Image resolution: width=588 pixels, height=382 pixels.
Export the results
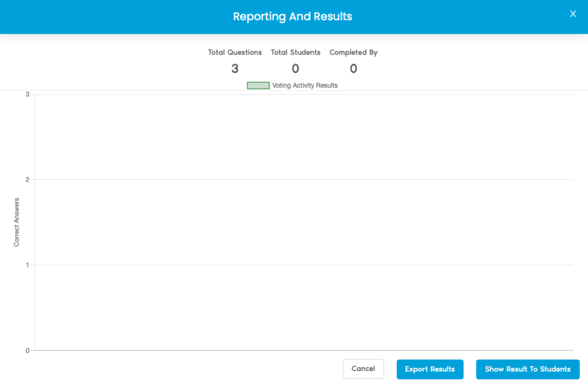tap(430, 369)
